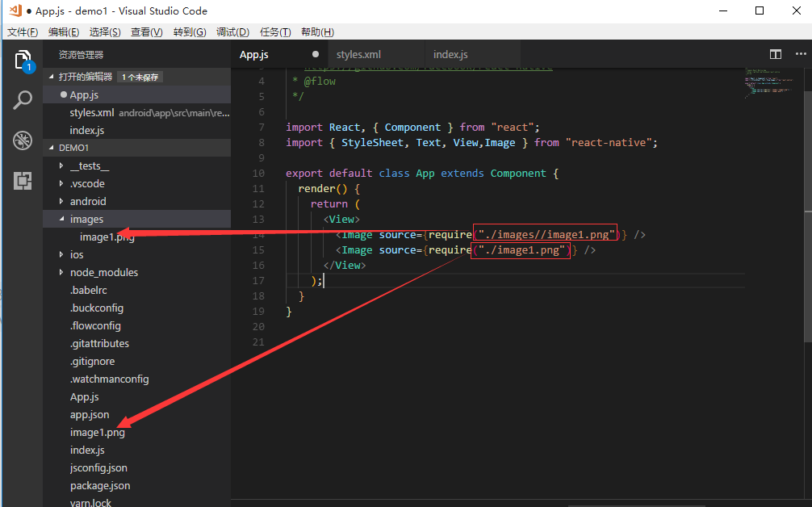
Task: Open the 转到(G) menu
Action: point(190,32)
